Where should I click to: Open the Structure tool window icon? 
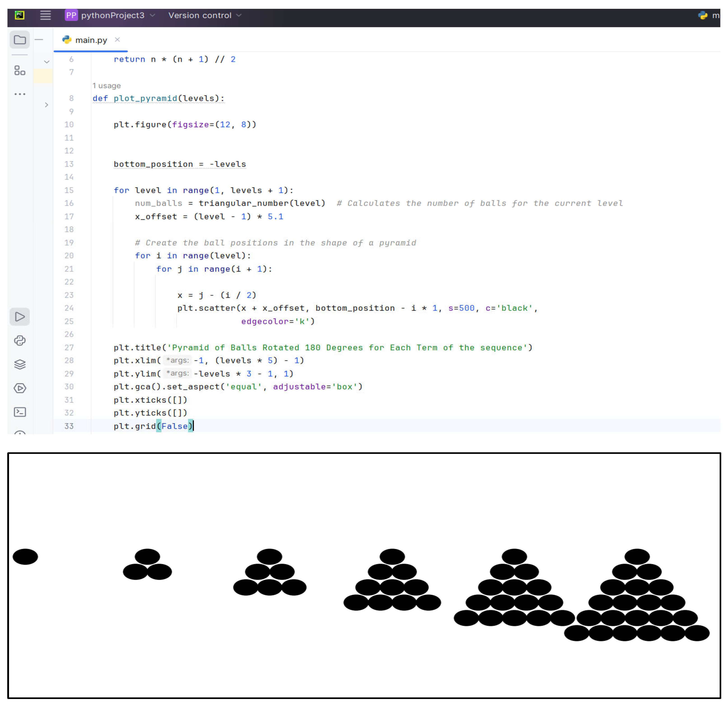click(x=20, y=70)
